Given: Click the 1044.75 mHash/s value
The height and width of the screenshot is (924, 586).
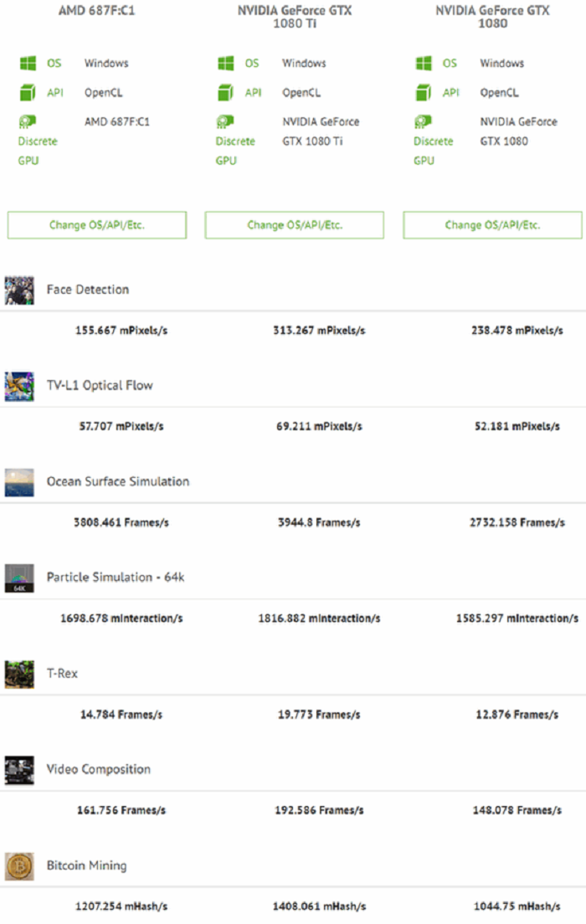Looking at the screenshot, I should point(517,906).
